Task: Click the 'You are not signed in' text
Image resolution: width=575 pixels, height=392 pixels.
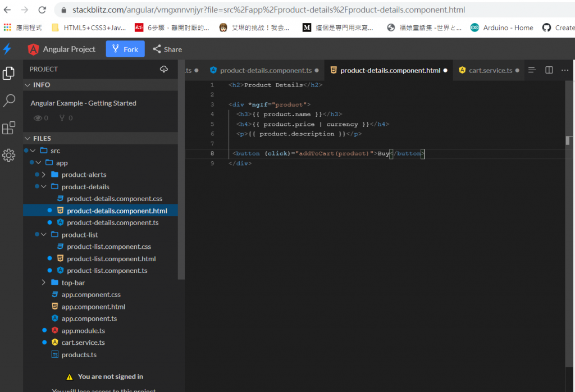Action: [111, 377]
